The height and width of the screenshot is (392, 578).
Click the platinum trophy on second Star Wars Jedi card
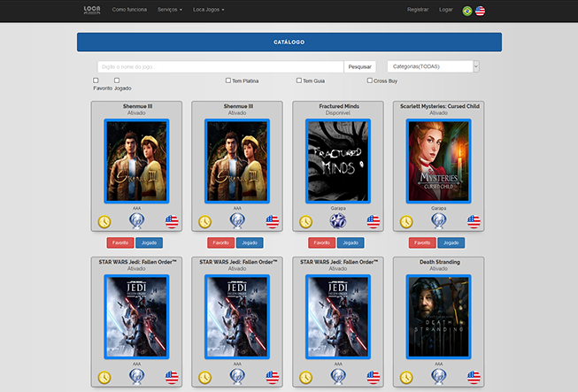[x=237, y=377]
